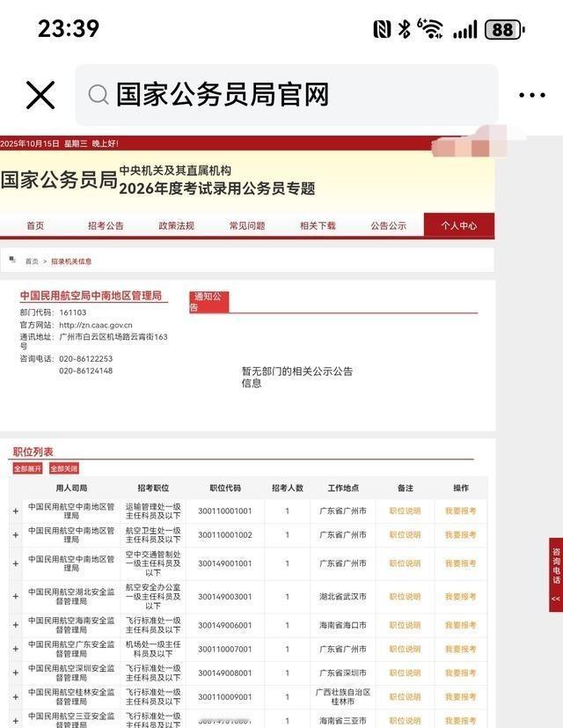This screenshot has height=728, width=563.
Task: Tap the battery indicator showing 88
Action: pos(505,30)
